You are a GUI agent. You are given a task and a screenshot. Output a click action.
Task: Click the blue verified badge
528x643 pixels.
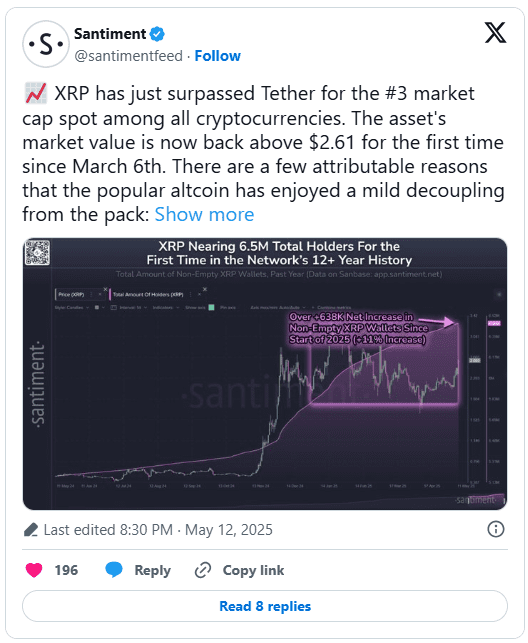157,34
